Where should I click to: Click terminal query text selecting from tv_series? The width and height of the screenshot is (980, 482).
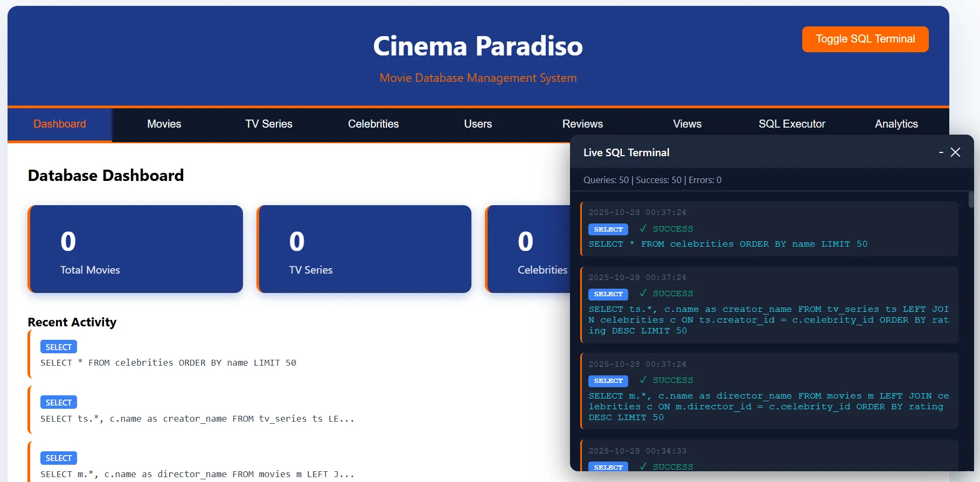[x=769, y=320]
